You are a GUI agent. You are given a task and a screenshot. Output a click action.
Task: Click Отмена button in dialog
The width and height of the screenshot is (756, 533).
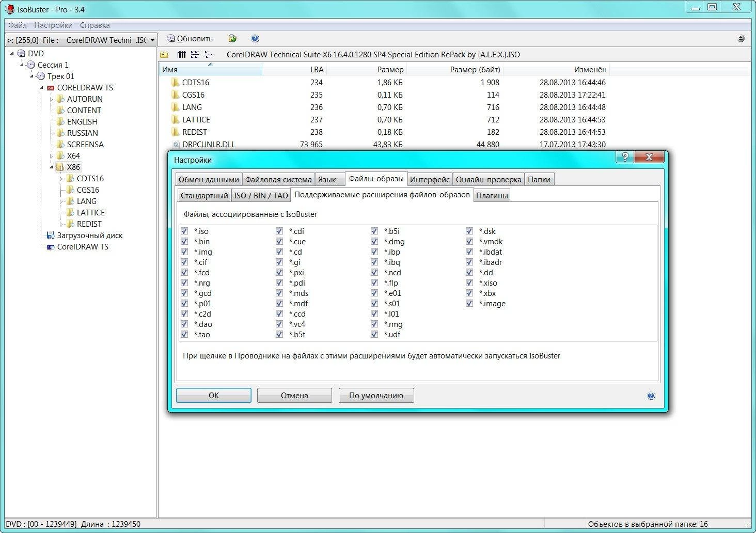point(294,396)
